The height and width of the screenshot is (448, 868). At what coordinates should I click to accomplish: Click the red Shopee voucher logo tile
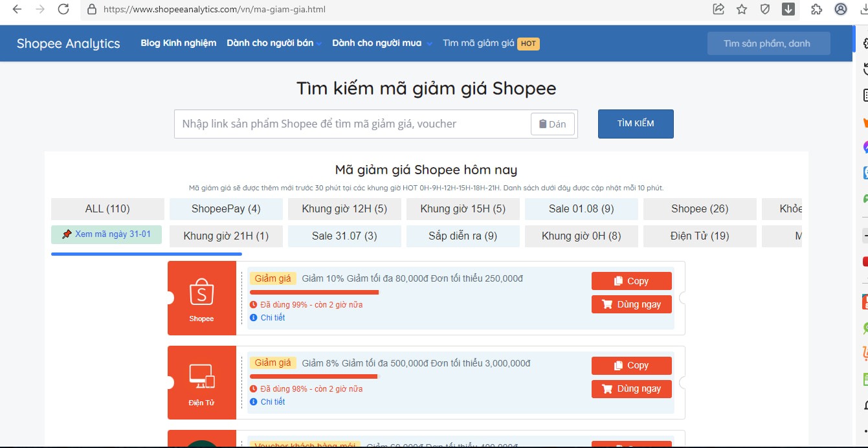(x=201, y=298)
